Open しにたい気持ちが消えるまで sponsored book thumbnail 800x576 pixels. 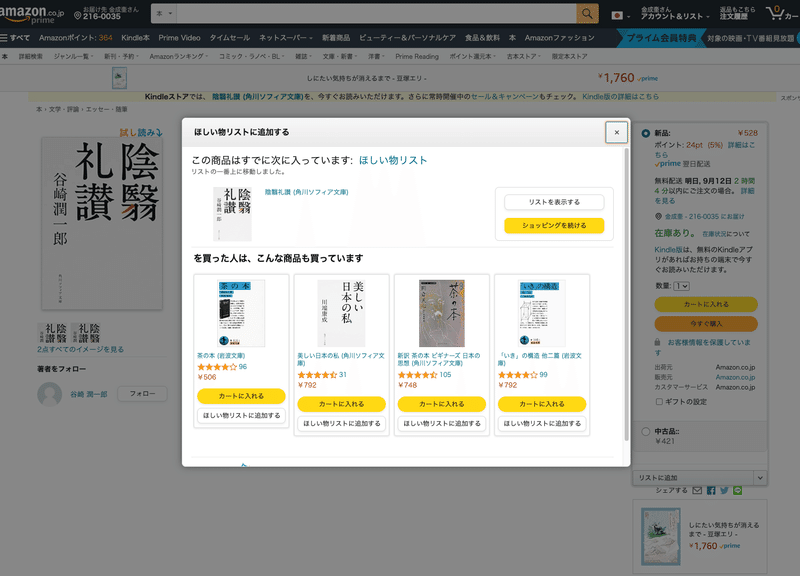click(x=661, y=536)
